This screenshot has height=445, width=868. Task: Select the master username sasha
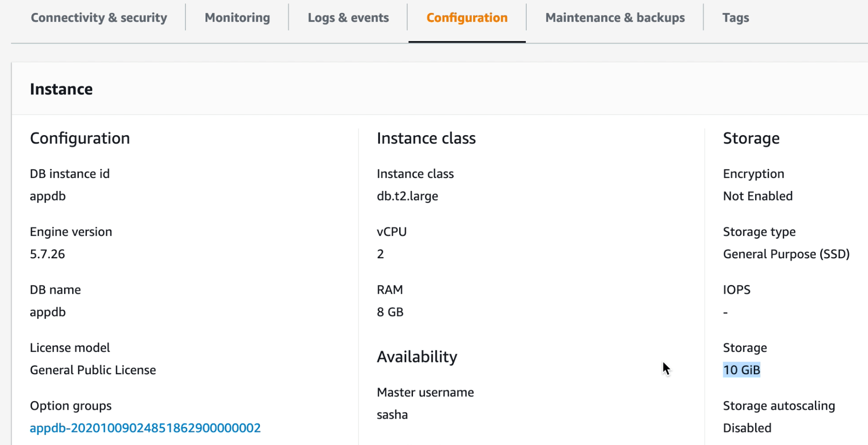tap(392, 414)
